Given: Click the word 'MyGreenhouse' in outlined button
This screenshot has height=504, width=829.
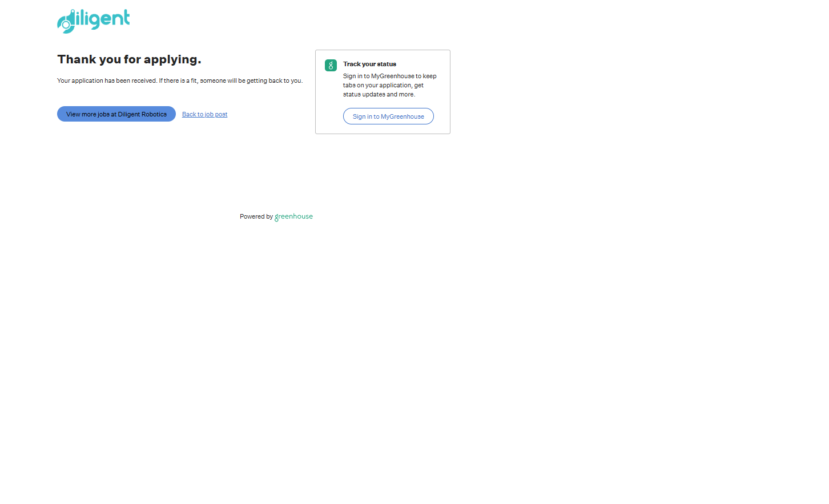Looking at the screenshot, I should 402,117.
